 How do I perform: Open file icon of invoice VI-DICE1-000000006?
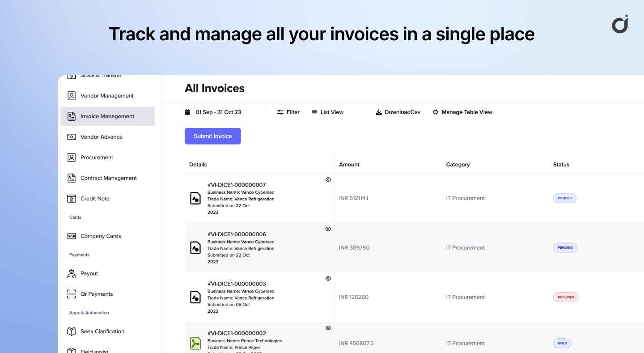pyautogui.click(x=195, y=247)
